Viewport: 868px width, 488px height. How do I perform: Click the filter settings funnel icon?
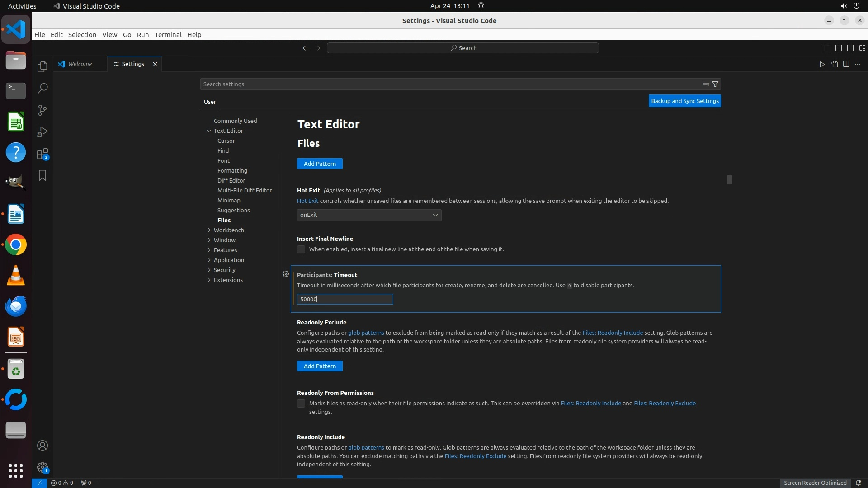(x=715, y=84)
